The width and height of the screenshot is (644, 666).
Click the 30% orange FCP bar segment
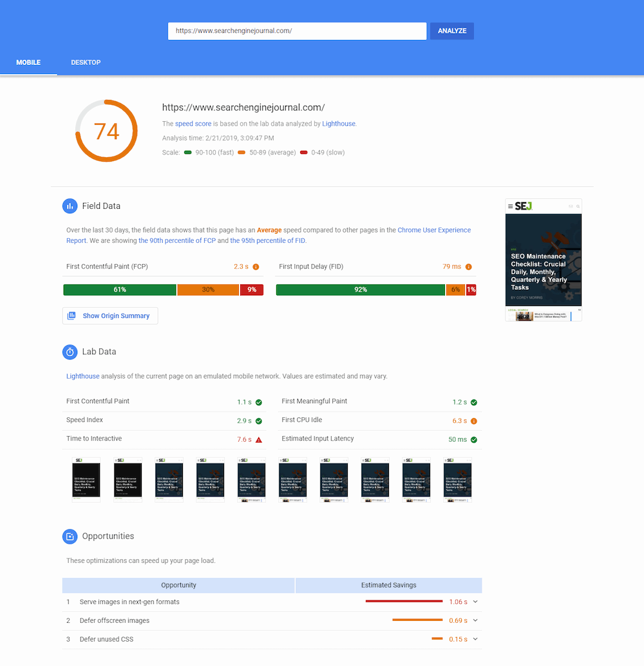(x=208, y=290)
